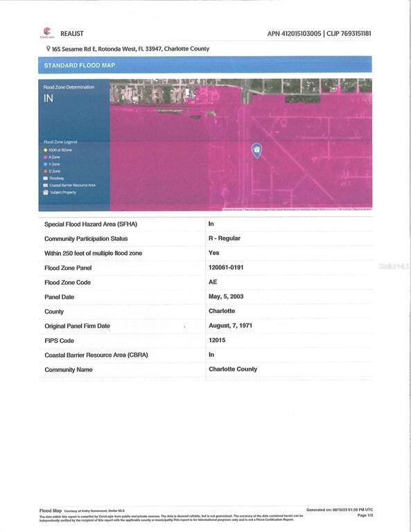Viewport: 411px width, 532px height.
Task: Select the subject property marker on map
Action: [x=257, y=150]
